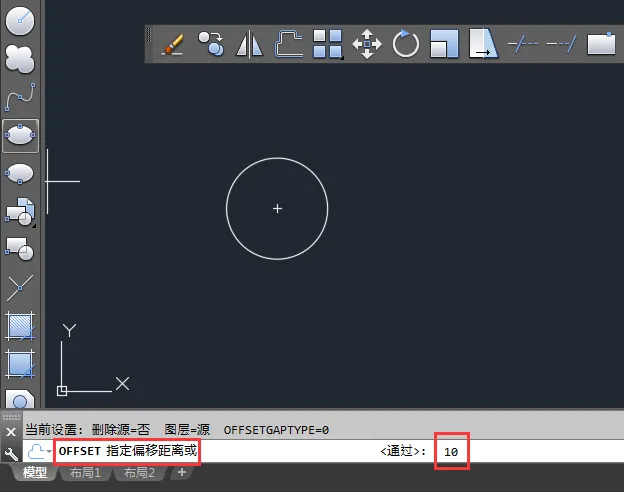Screen dimensions: 624x492
Task: Switch to the 布局2 layout tab
Action: pyautogui.click(x=139, y=473)
